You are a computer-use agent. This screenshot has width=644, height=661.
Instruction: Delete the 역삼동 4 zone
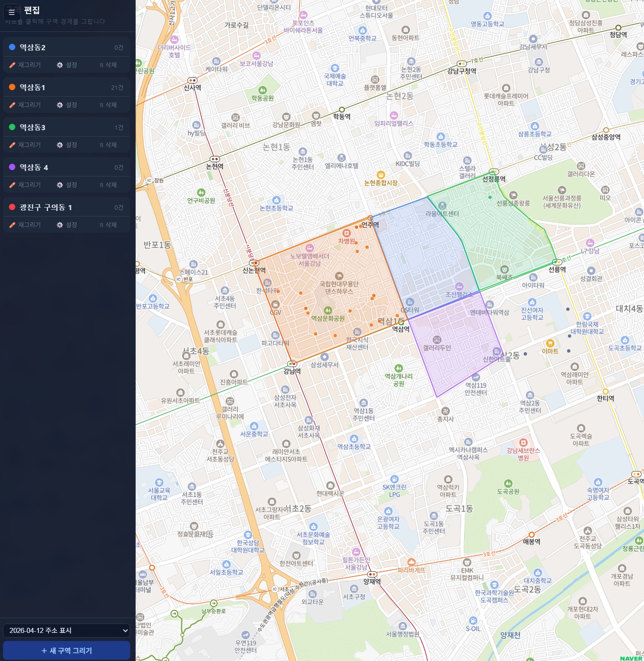[x=108, y=185]
